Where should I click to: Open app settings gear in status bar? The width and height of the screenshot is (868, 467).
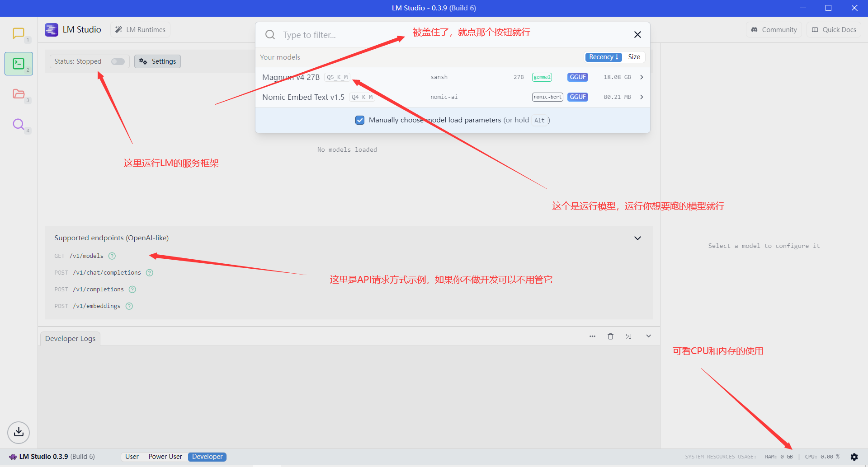(854, 457)
